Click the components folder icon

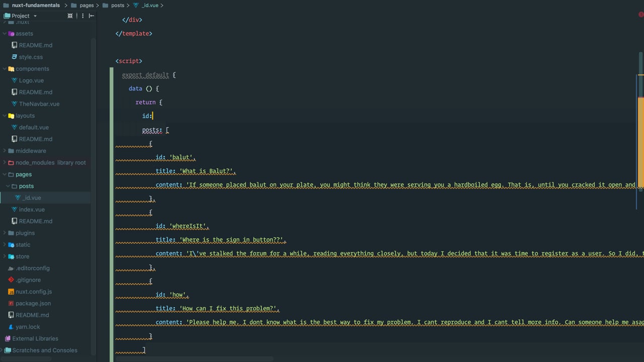(x=11, y=69)
